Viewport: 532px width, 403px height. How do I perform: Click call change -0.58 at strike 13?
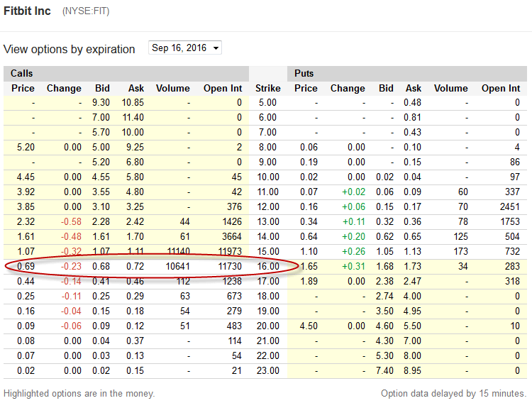[71, 221]
